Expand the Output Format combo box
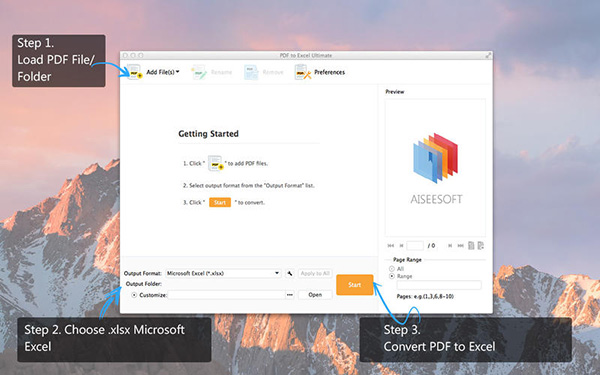 223,273
